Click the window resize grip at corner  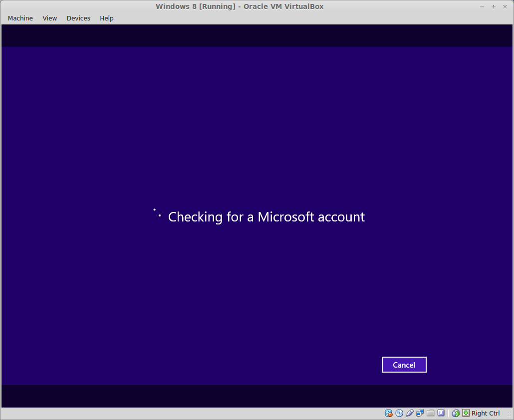click(509, 415)
